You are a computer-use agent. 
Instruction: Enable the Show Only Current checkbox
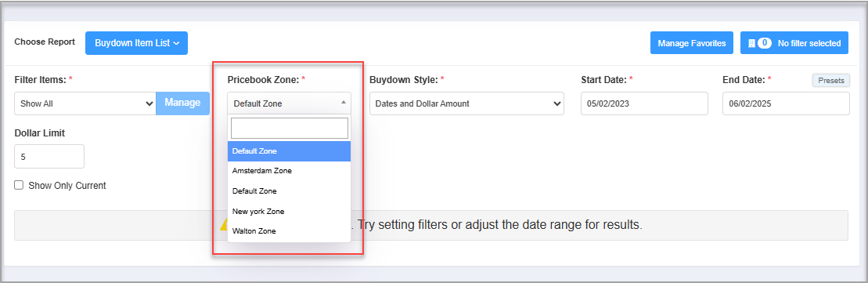19,185
